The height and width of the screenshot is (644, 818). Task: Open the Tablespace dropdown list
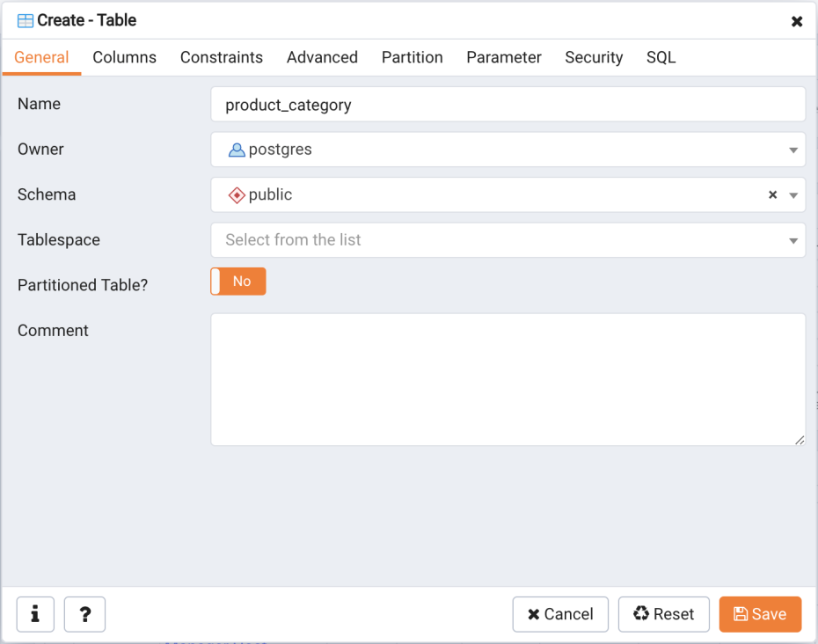(508, 240)
